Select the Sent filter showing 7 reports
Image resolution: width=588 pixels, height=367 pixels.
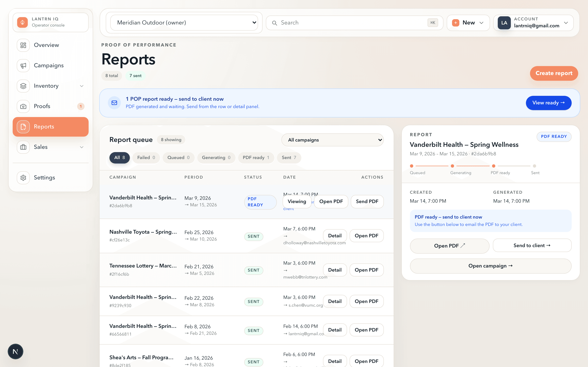pos(289,158)
